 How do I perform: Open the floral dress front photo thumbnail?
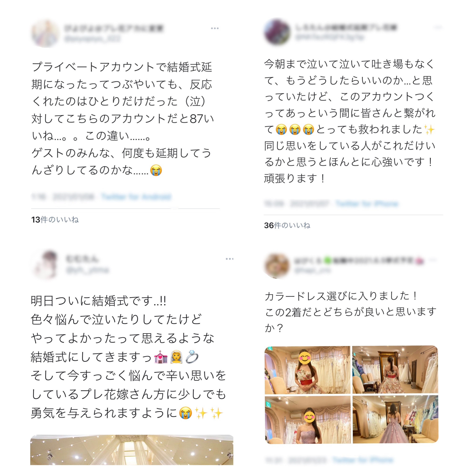307,370
